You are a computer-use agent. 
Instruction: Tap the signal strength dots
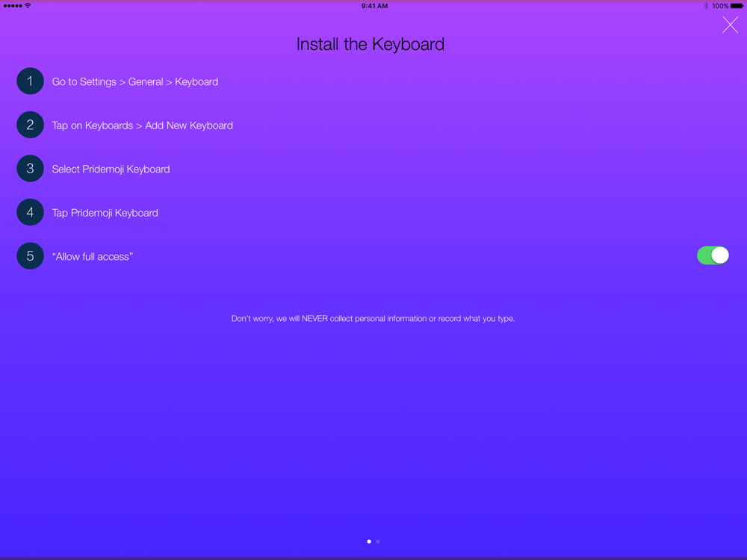click(13, 6)
